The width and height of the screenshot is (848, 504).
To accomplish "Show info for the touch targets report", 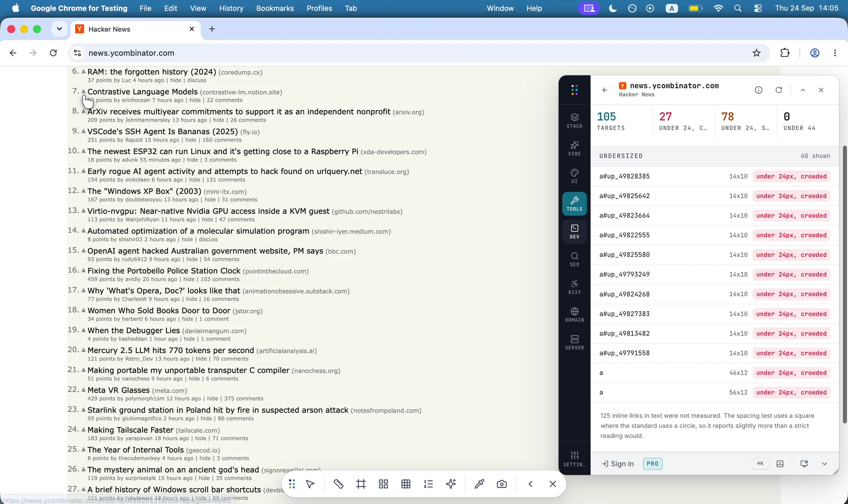I will point(758,90).
